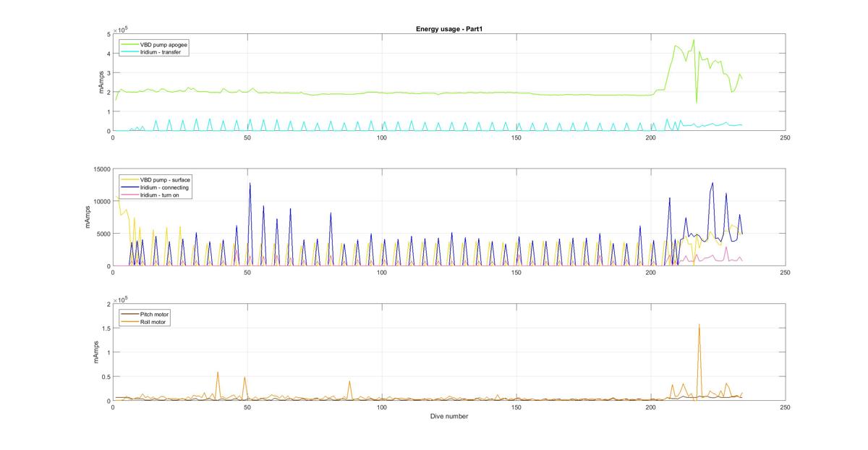Select 'VBD pump apogee' legend entry

click(155, 45)
